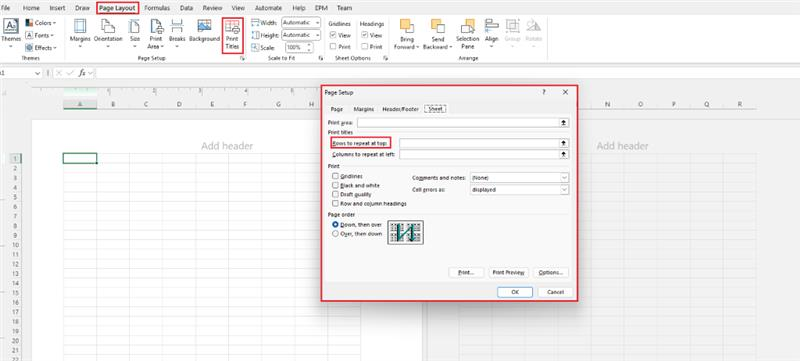The image size is (800, 361).
Task: Click the Columns to repeat at left field
Action: coord(479,154)
